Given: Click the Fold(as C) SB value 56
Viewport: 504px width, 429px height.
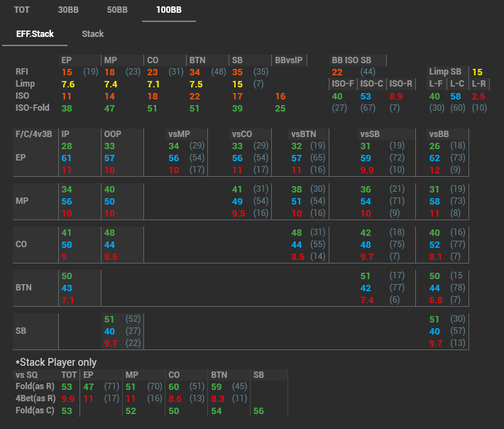Looking at the screenshot, I should [x=258, y=411].
